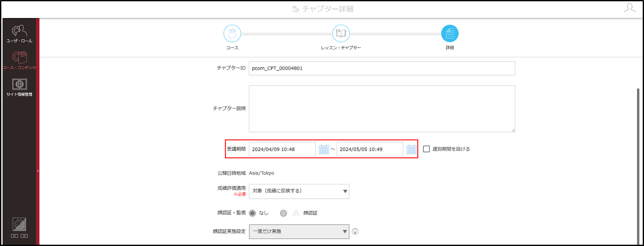Viewport: 644px width, 246px height.
Task: Click the 顔認証・監視 label
Action: pos(231,213)
